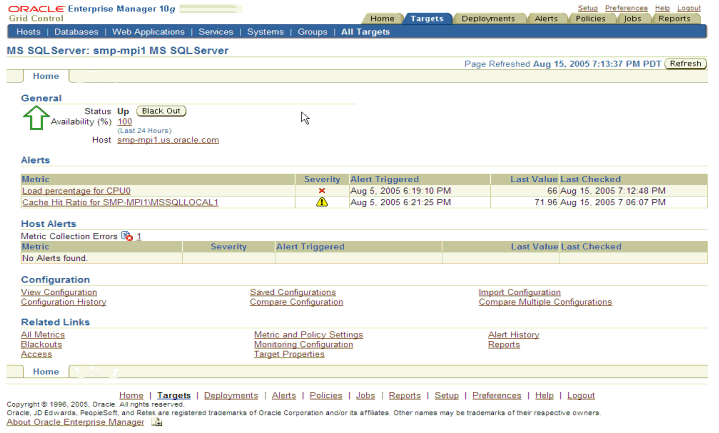Screen dimensions: 719x433
Task: Open Compare Multiple Configurations link
Action: coord(545,302)
